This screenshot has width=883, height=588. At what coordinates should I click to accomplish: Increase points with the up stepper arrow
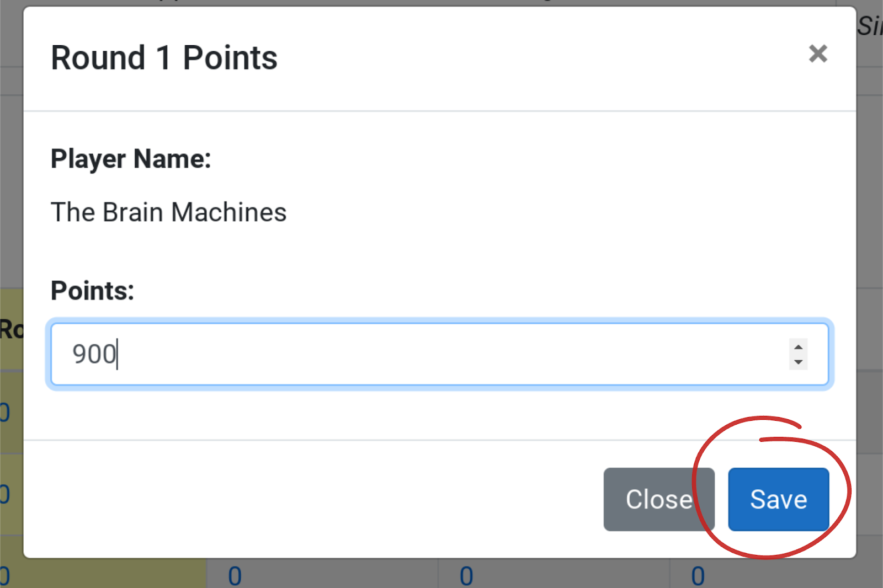[798, 346]
